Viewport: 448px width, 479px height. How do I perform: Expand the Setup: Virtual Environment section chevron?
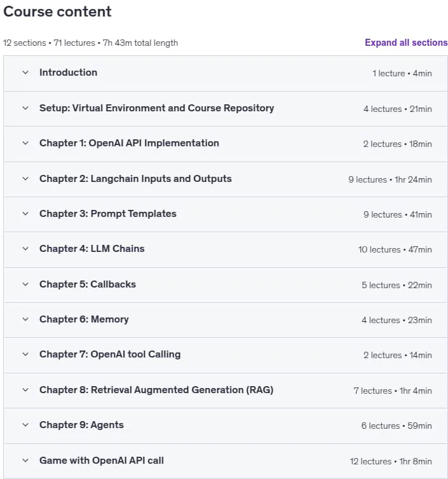[x=25, y=108]
